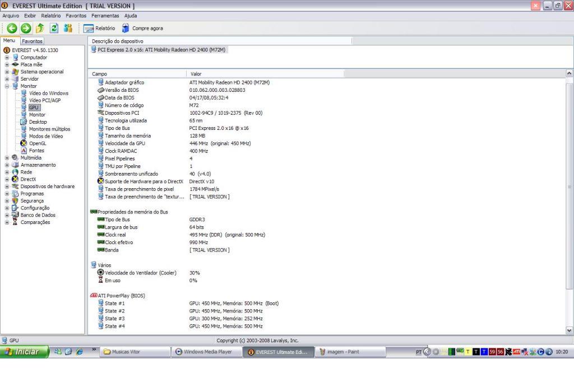Expand the Multimídia tree node
This screenshot has height=392, width=574.
point(7,157)
